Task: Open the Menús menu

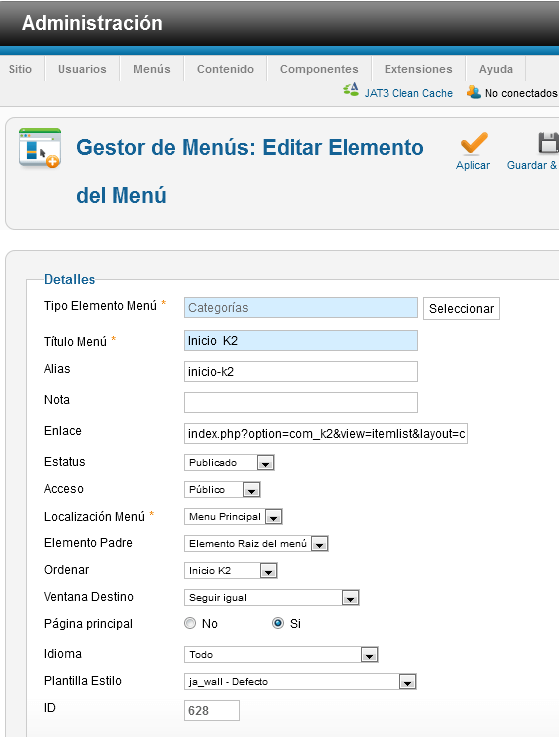Action: (x=152, y=69)
